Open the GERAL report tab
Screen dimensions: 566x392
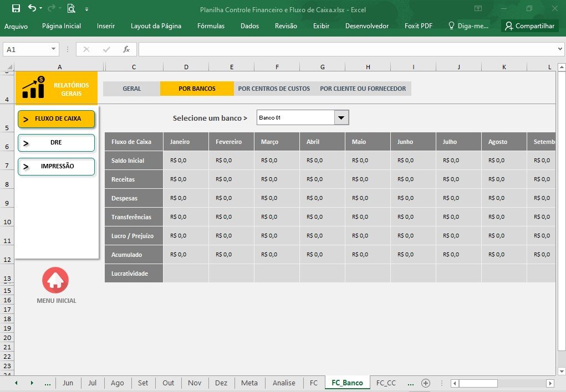pos(132,89)
